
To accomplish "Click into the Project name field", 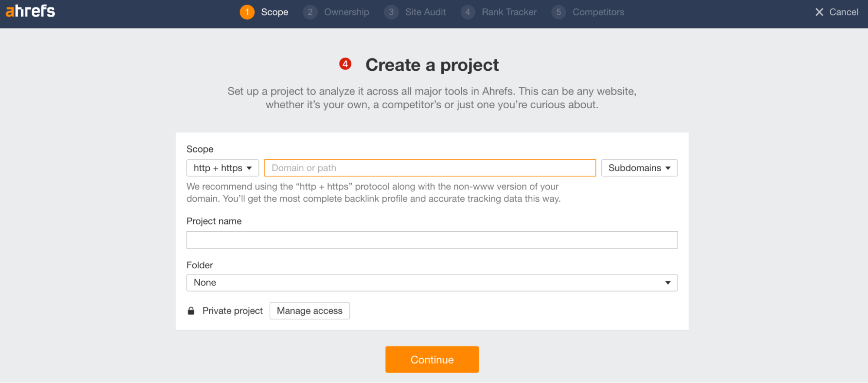I will click(432, 240).
